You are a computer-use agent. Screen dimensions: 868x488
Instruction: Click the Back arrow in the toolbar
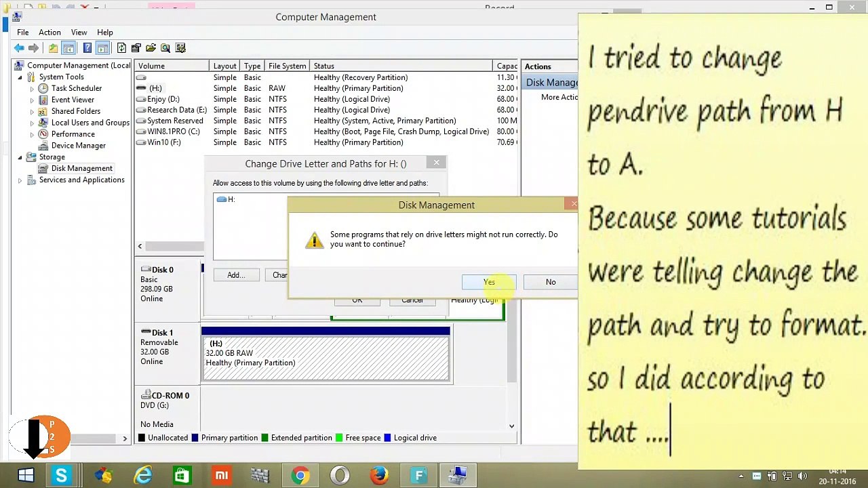coord(19,48)
